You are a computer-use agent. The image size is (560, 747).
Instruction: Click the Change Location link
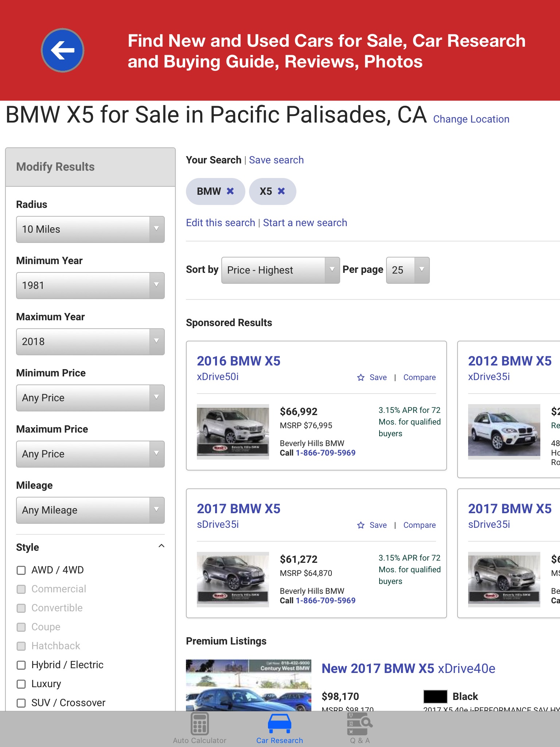point(471,119)
